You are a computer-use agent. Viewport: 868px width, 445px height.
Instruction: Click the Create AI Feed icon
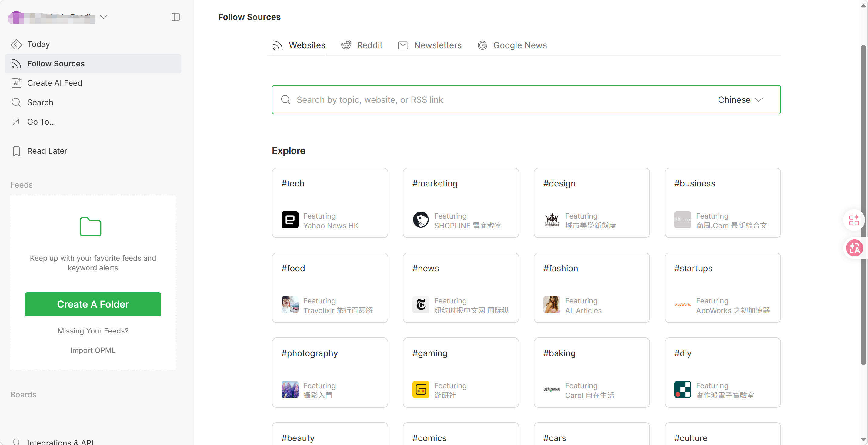(x=16, y=83)
